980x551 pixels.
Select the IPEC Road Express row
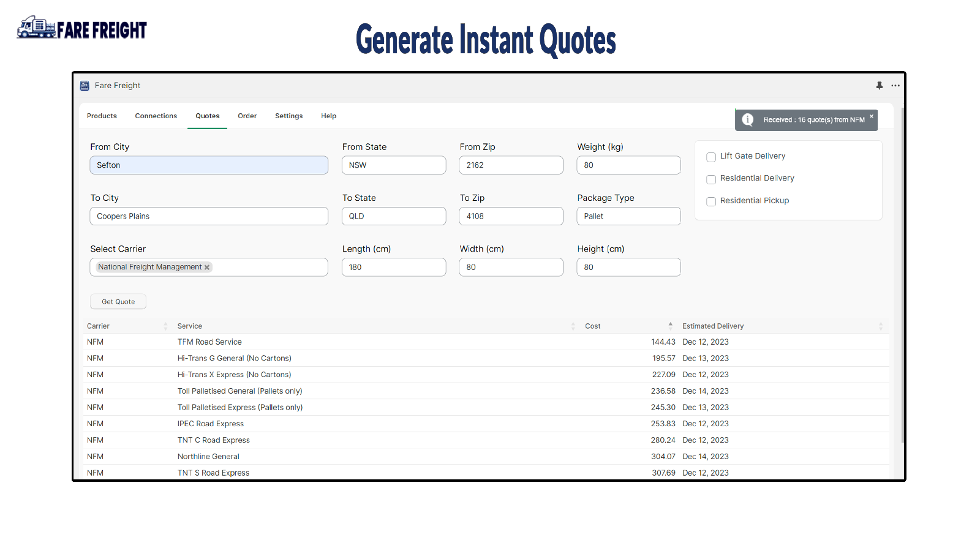[x=486, y=424]
